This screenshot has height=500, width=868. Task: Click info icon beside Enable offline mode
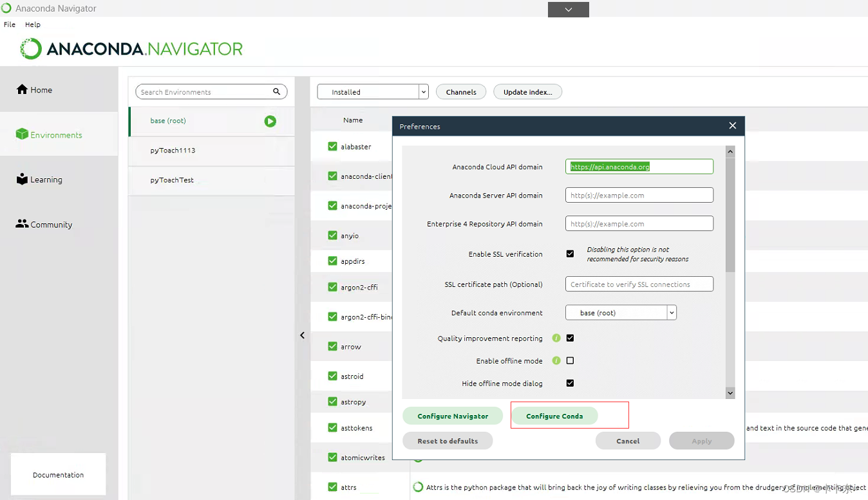pos(556,360)
